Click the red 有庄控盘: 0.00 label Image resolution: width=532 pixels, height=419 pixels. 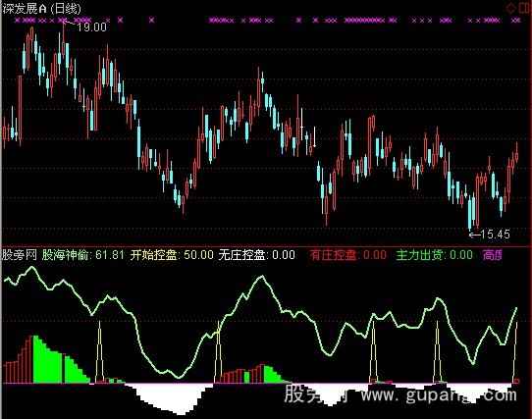[x=348, y=255]
